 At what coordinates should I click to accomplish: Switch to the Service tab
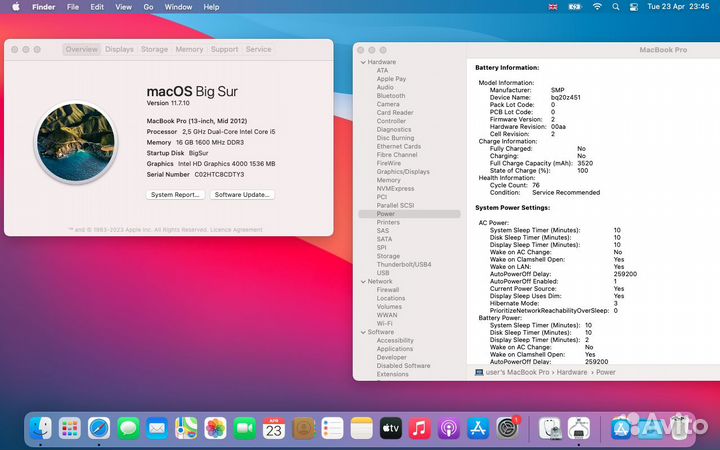[259, 49]
